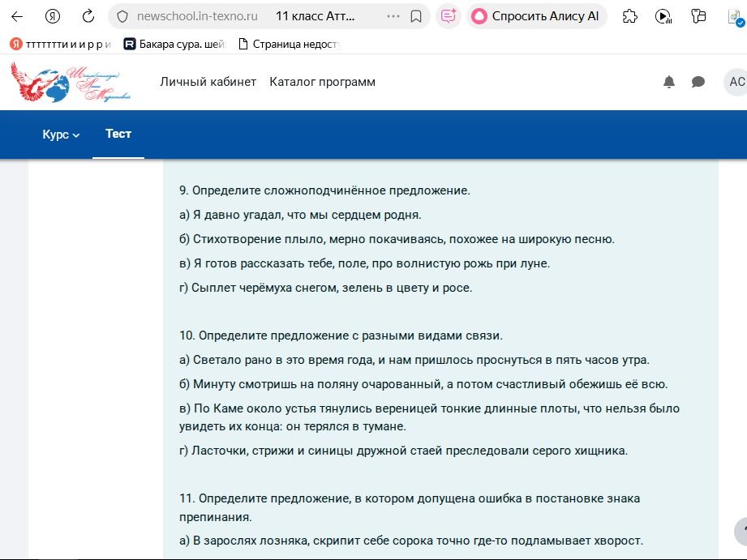
Task: Expand the Курс dropdown
Action: click(61, 135)
